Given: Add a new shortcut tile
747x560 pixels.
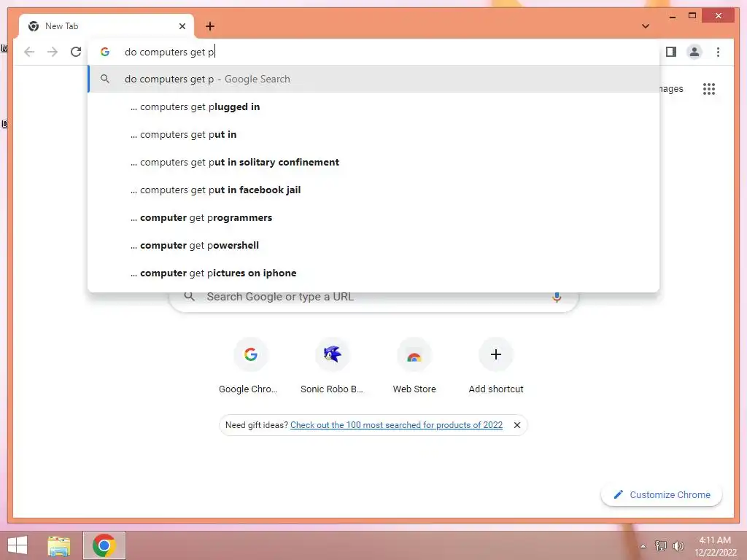Looking at the screenshot, I should [x=496, y=366].
